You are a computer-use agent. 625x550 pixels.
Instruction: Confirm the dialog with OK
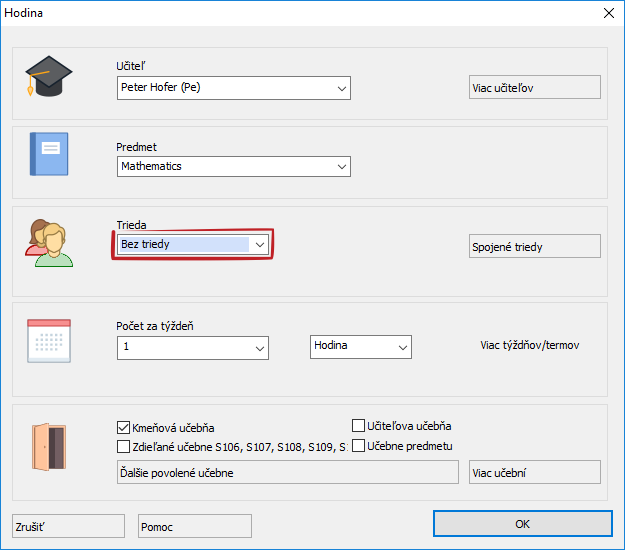click(x=522, y=524)
